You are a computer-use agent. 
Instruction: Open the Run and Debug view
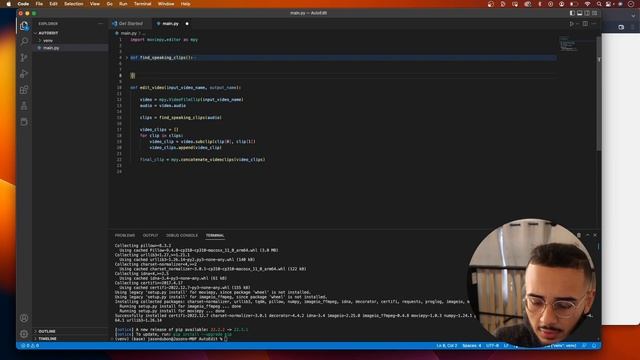24,73
